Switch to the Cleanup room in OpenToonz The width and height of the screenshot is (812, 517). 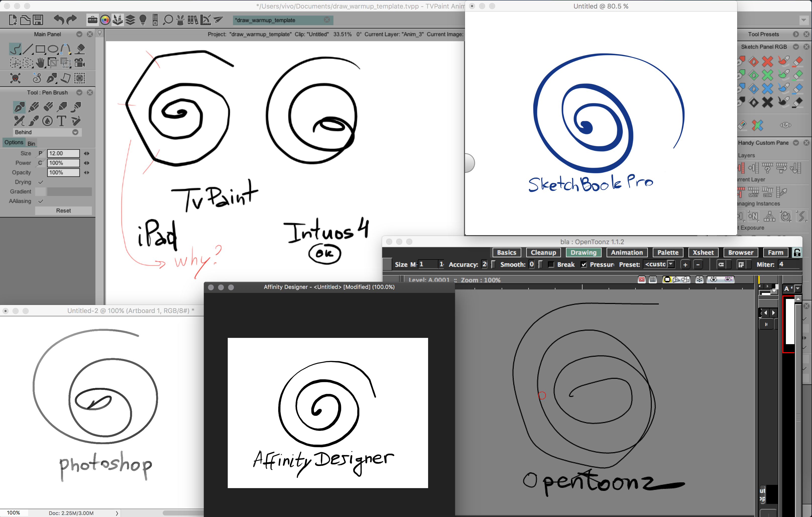[543, 253]
